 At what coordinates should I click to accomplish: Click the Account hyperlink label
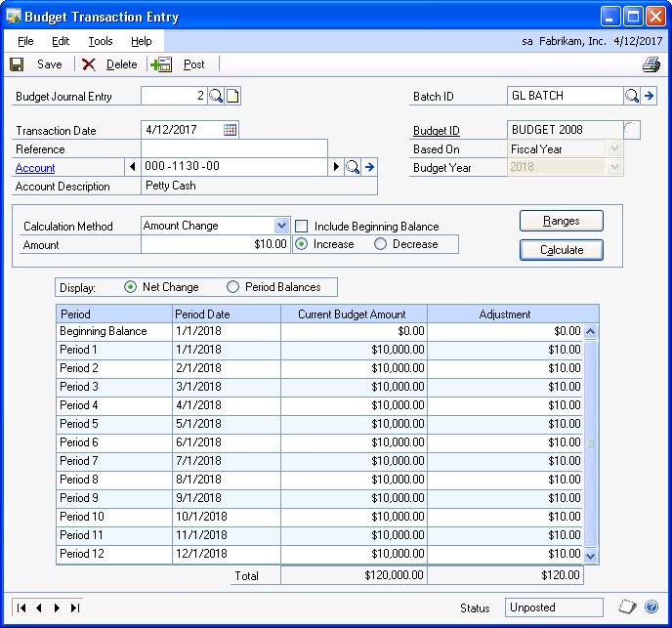(x=35, y=168)
